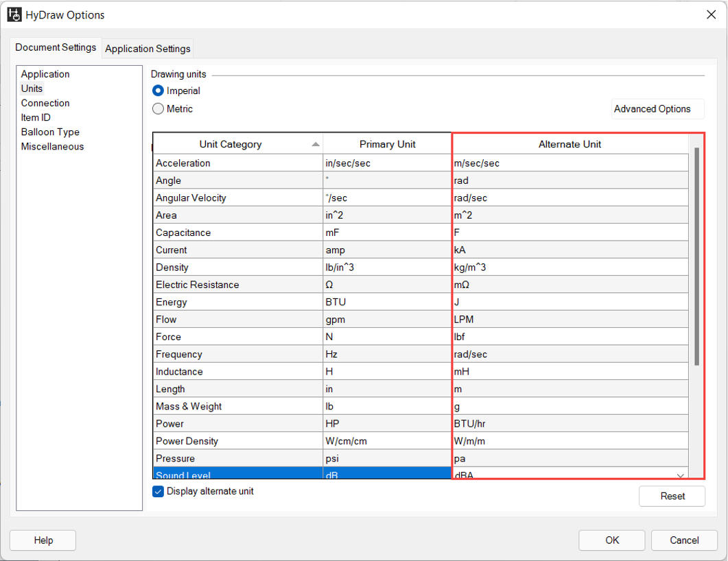
Task: Choose Item ID in the settings list
Action: click(36, 117)
